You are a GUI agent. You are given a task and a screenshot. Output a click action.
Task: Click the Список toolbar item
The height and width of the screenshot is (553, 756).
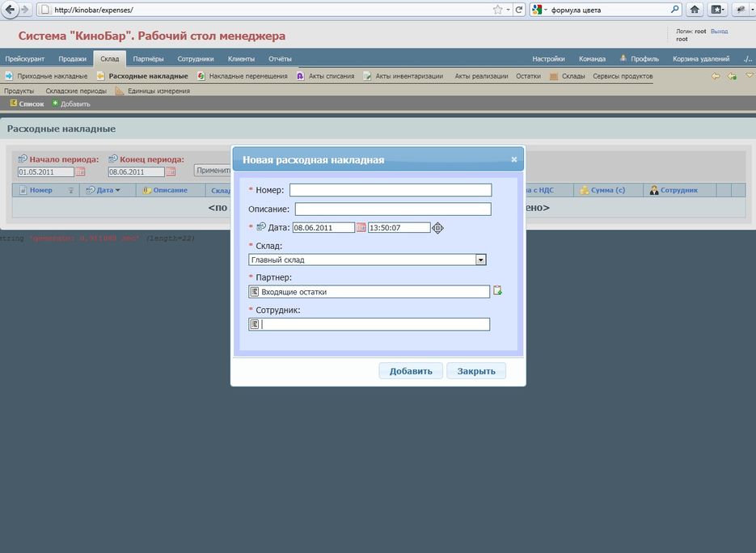pos(27,103)
